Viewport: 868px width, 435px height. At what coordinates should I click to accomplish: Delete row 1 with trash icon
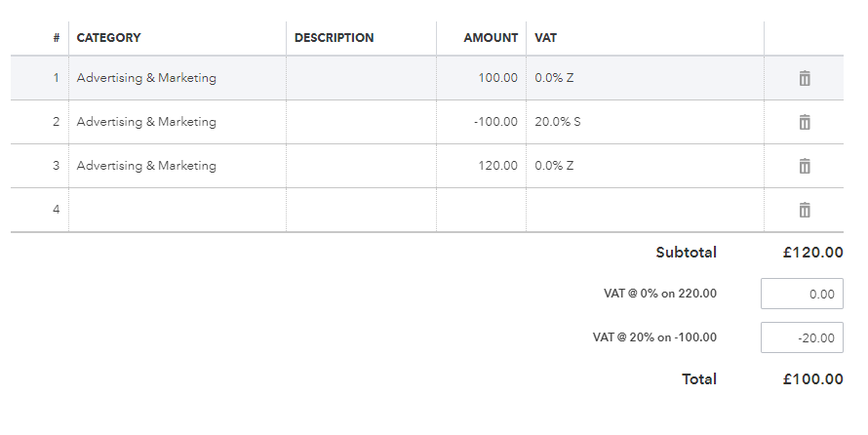(805, 78)
